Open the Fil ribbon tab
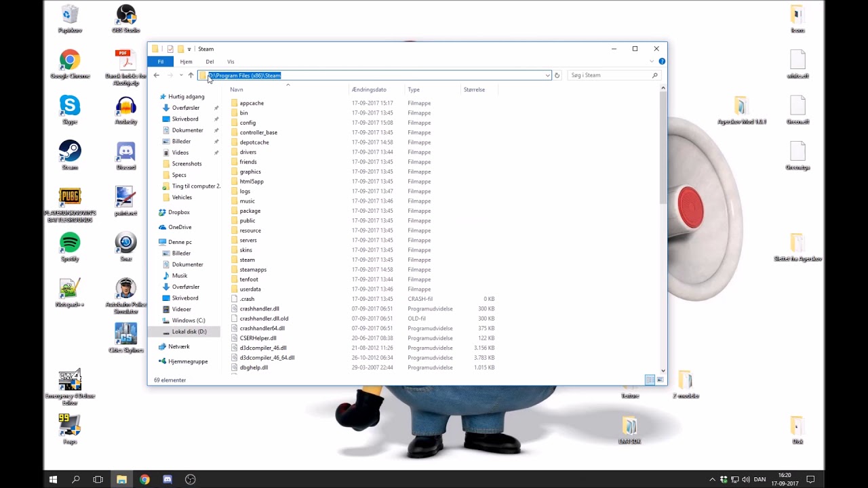This screenshot has width=868, height=488. 161,62
